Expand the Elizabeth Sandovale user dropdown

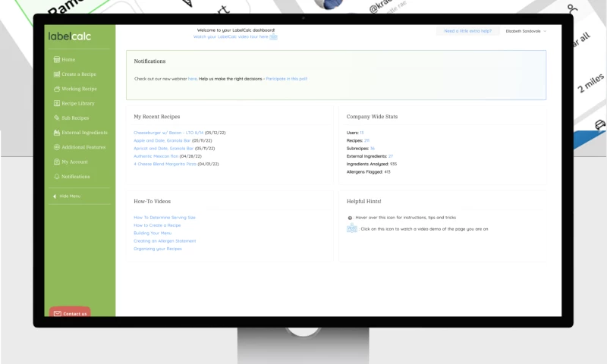(526, 31)
